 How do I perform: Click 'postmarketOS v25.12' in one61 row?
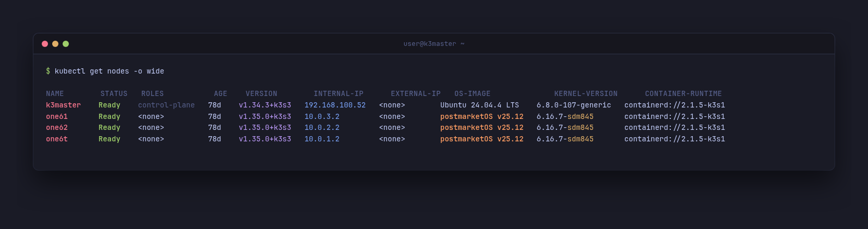(x=482, y=117)
